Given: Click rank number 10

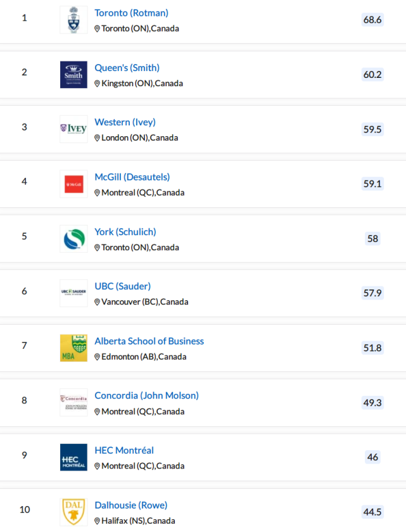Looking at the screenshot, I should pos(25,510).
